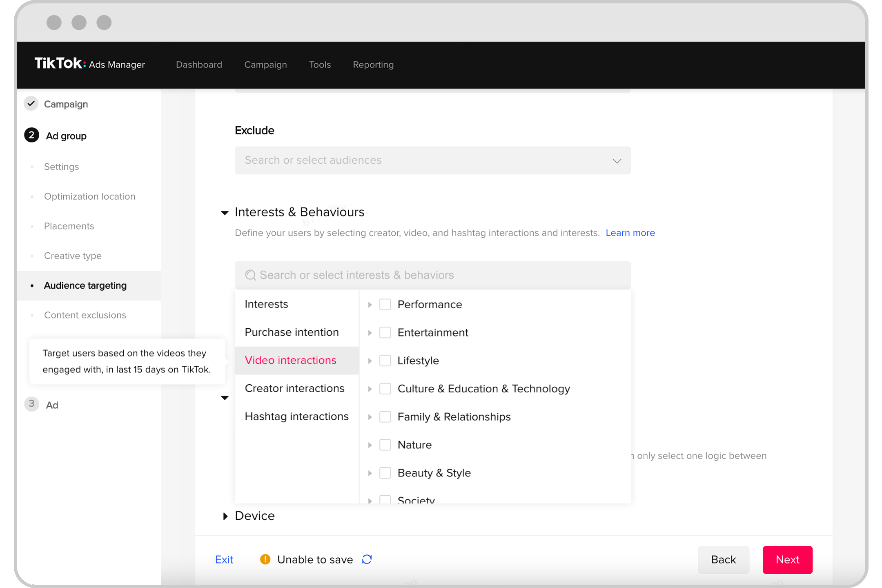Click the refresh retry-save icon
This screenshot has height=588, width=882.
(367, 559)
